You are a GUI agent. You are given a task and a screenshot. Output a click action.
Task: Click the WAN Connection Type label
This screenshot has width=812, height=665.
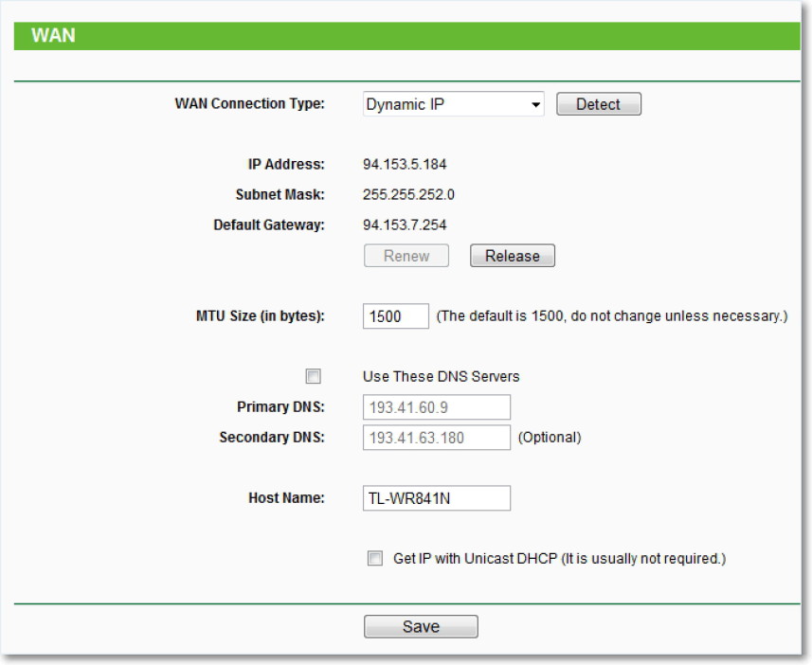(249, 103)
